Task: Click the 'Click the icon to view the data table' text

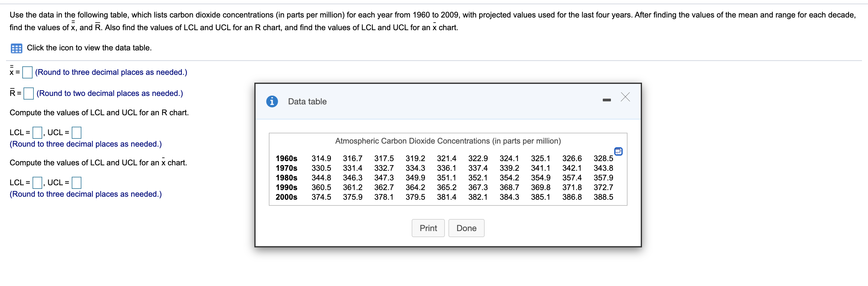Action: pyautogui.click(x=89, y=48)
